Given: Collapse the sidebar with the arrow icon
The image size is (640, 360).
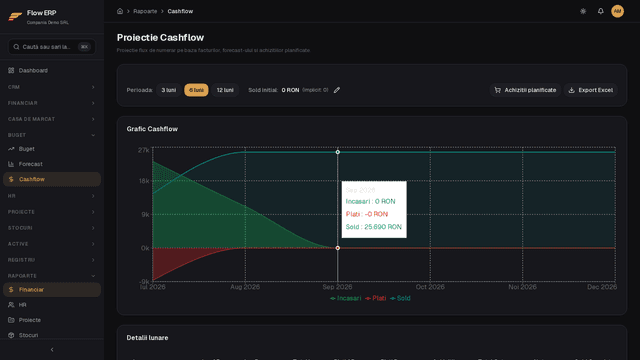Looking at the screenshot, I should point(52,350).
